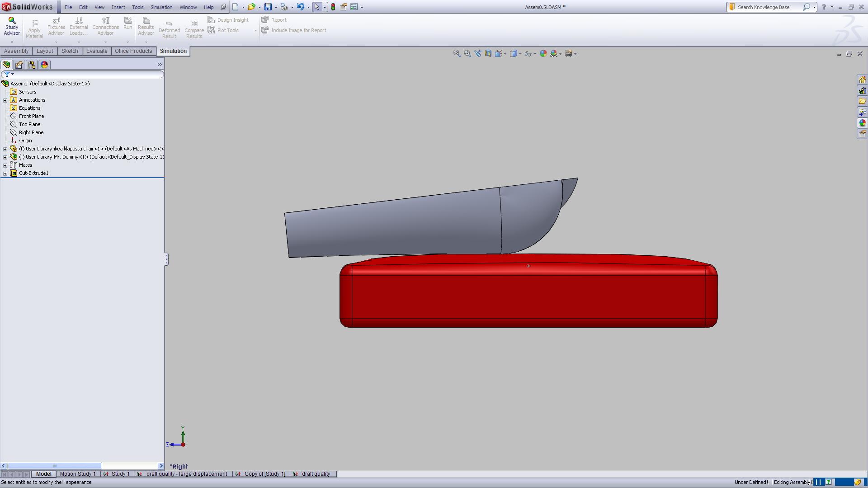Click the New document icon
868x488 pixels.
(x=235, y=7)
